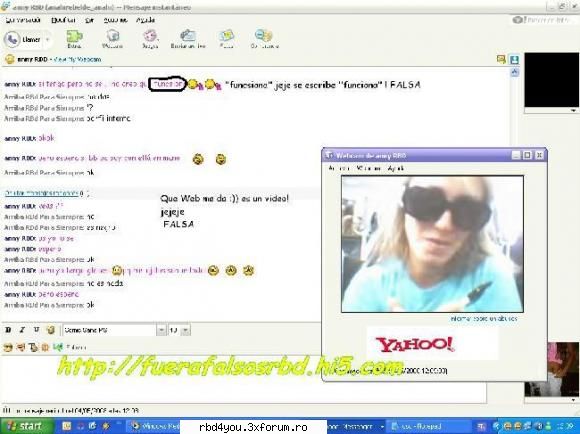Toggle Bold text formatting
Image resolution: width=580 pixels, height=434 pixels.
(x=8, y=330)
